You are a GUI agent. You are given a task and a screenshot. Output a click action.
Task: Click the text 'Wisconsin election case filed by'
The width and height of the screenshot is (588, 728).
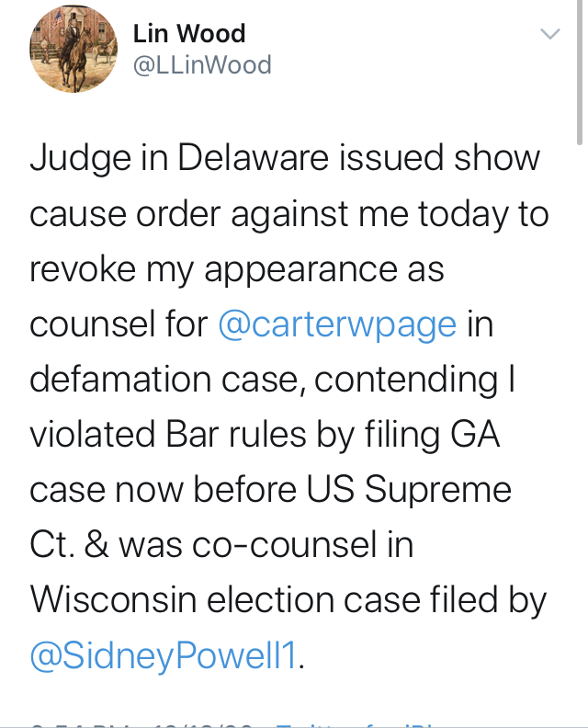288,600
